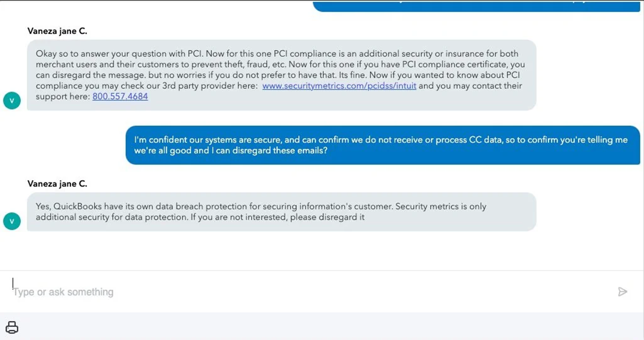This screenshot has width=644, height=340.
Task: Click the blue "I'm confident our systems" message
Action: pos(382,145)
